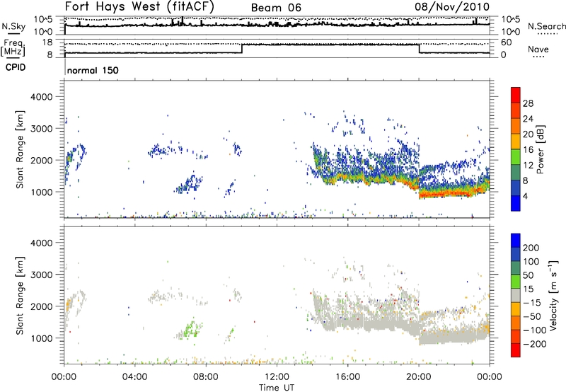Click the green velocity patch near 07:00 UT
This screenshot has height=392, width=566.
[190, 328]
